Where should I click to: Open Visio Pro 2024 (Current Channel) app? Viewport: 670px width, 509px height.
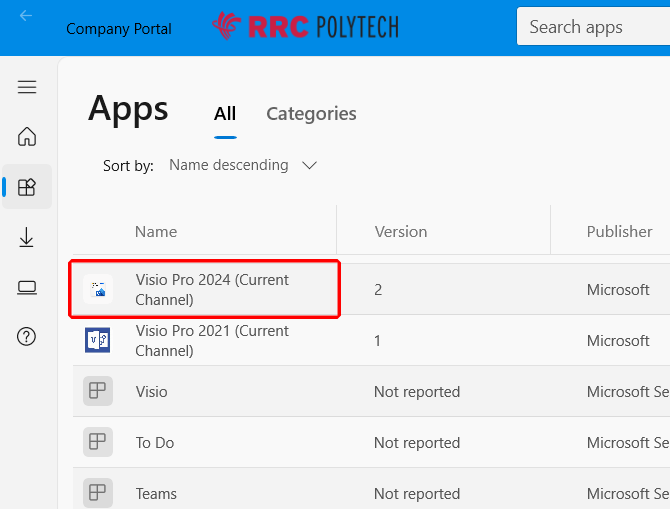212,290
